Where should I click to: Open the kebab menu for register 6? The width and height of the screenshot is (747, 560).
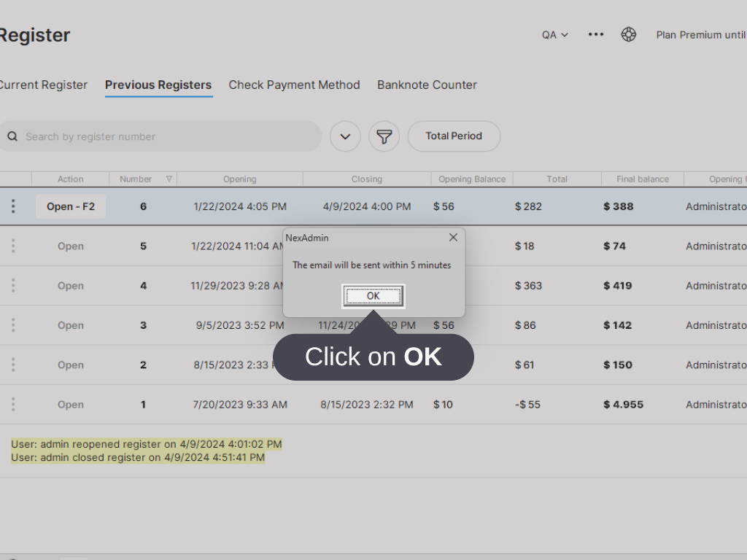click(12, 206)
